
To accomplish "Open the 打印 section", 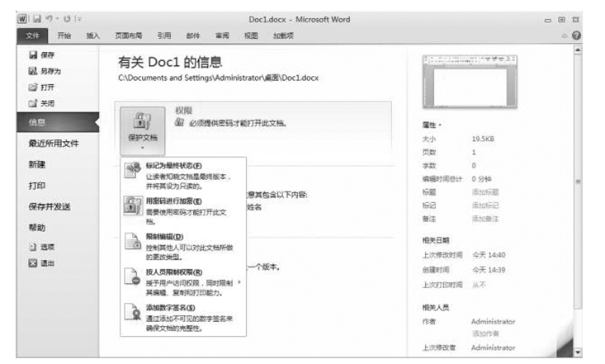I will [37, 186].
